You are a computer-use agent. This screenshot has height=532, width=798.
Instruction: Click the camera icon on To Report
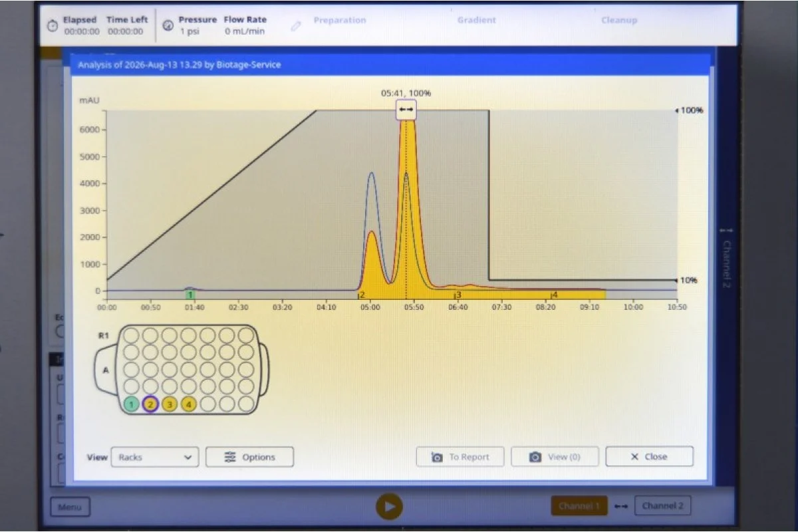(x=437, y=458)
